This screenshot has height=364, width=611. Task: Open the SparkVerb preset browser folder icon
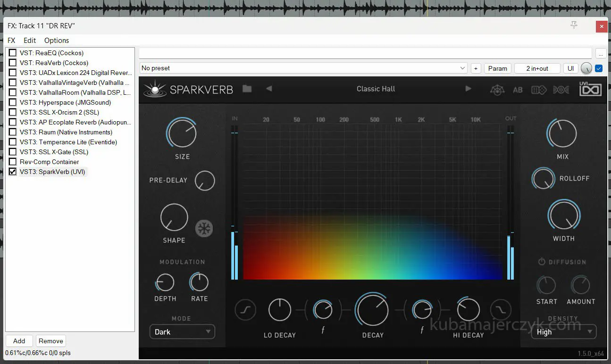pos(247,89)
